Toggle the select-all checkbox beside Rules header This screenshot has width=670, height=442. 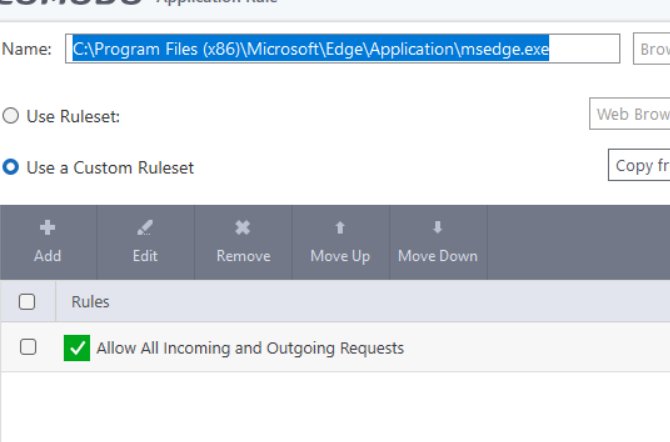pos(28,302)
